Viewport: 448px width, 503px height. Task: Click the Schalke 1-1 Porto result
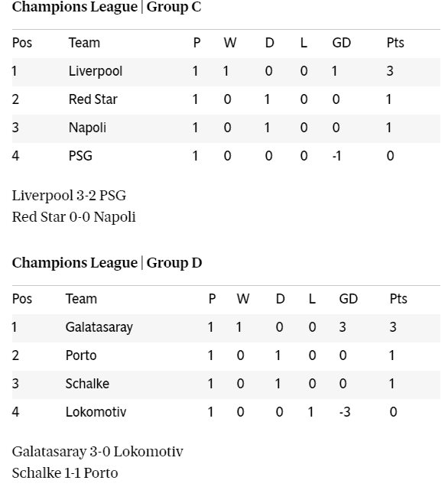(65, 473)
